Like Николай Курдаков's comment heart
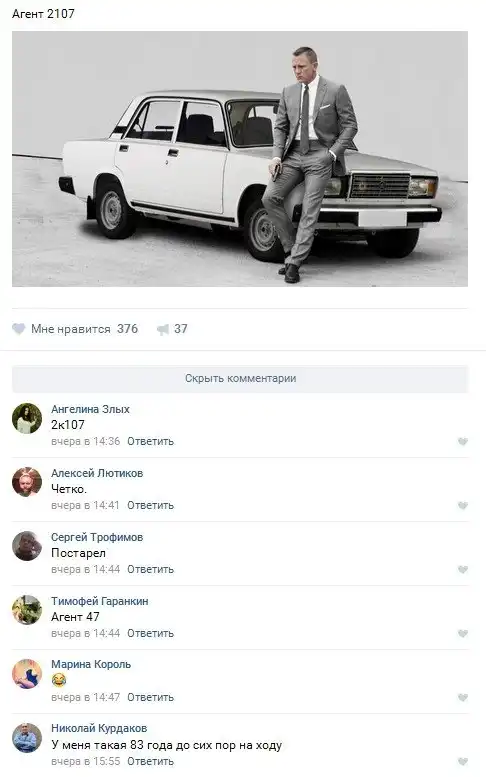The width and height of the screenshot is (486, 777). point(463,761)
